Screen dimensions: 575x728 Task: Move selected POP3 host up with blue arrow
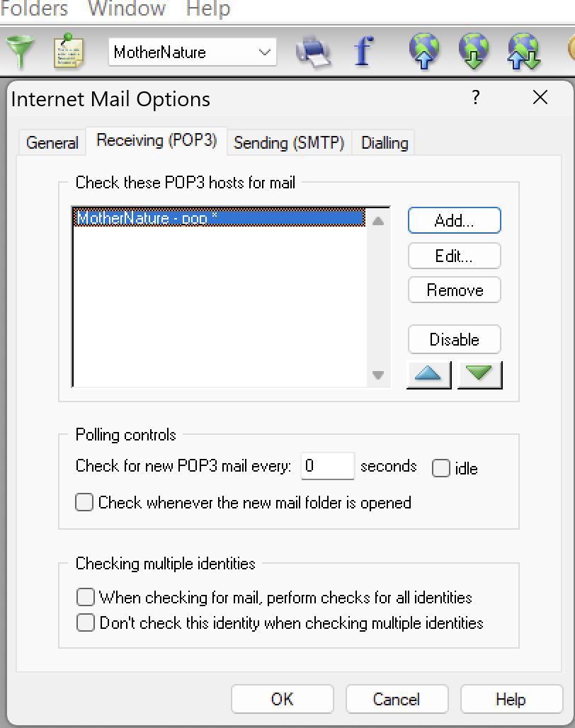[429, 375]
